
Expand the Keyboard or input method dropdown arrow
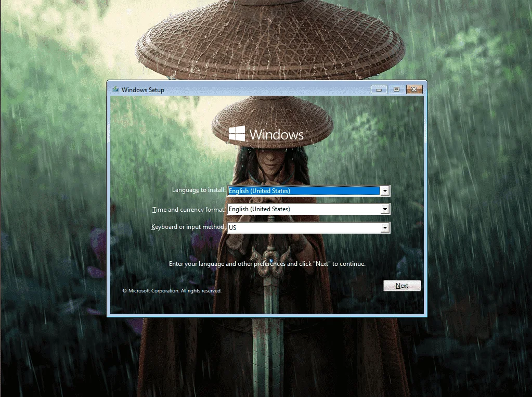click(385, 227)
